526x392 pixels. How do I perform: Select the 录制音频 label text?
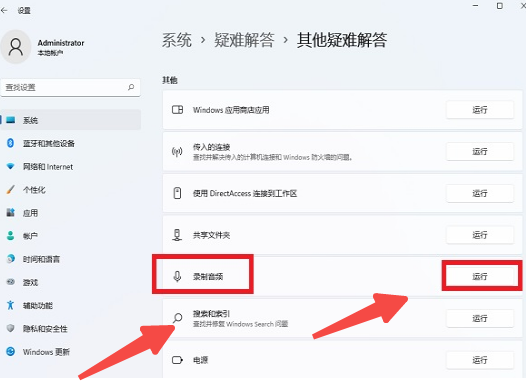208,277
